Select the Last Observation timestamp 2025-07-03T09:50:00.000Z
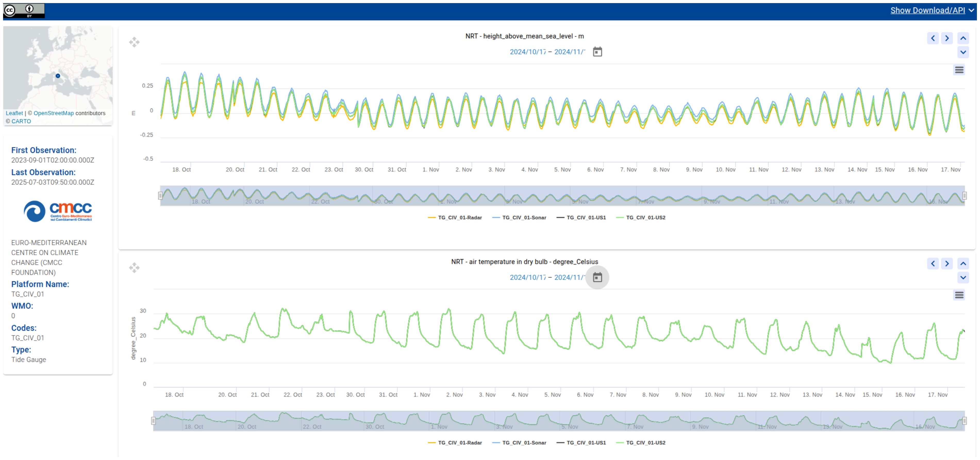 click(53, 182)
